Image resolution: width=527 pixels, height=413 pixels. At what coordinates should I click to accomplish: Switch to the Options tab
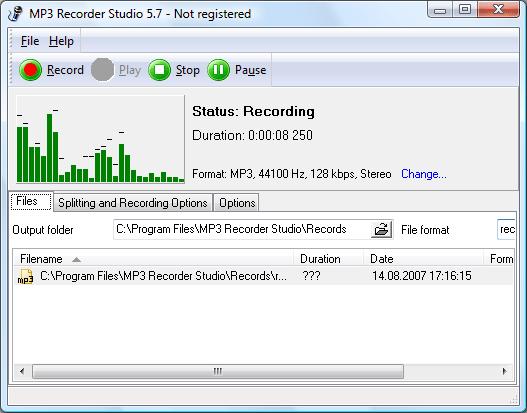[x=237, y=203]
